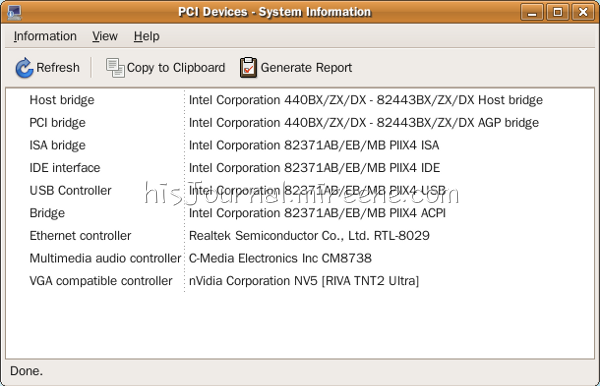Click the Copy to Clipboard pages icon
Image resolution: width=600 pixels, height=386 pixels.
tap(115, 68)
